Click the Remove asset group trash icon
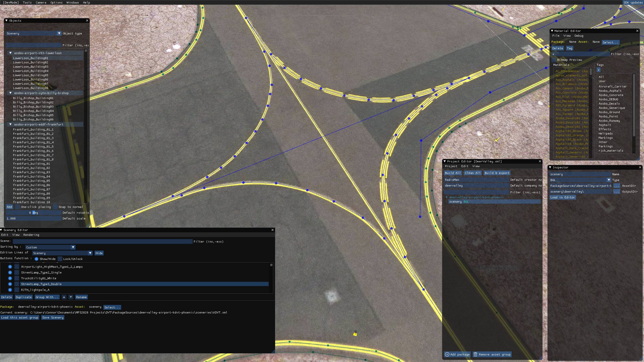 coord(475,354)
